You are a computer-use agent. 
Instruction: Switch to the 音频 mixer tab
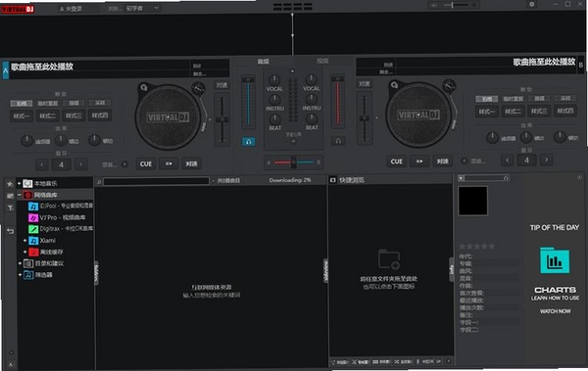coord(264,61)
